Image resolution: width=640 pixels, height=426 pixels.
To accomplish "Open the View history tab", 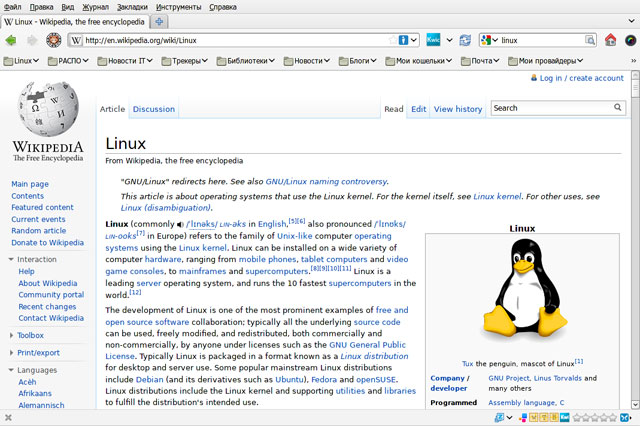I will [458, 109].
